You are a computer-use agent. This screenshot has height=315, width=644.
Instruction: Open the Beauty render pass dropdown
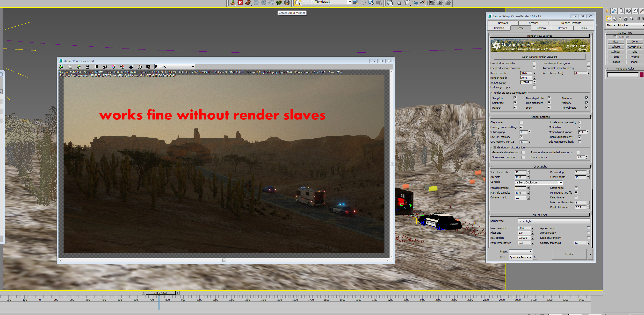(x=174, y=67)
